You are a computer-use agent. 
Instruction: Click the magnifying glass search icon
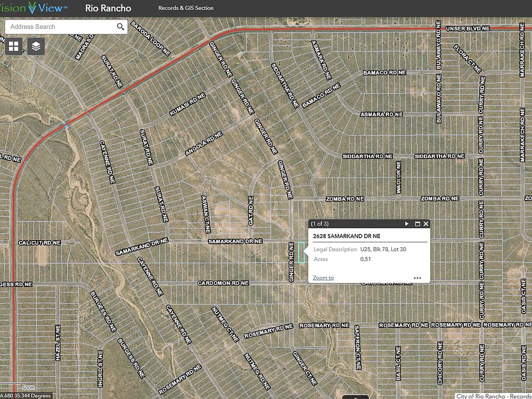point(120,26)
